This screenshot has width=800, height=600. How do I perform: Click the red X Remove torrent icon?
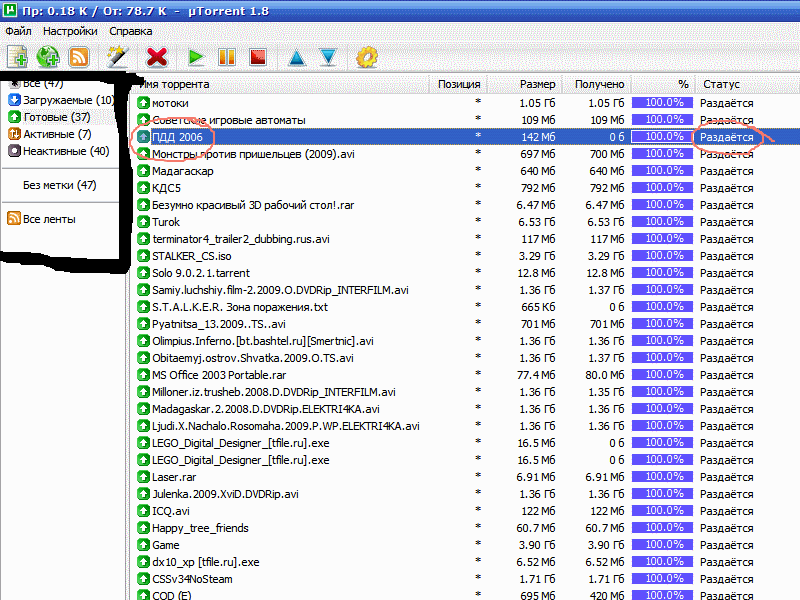coord(157,57)
